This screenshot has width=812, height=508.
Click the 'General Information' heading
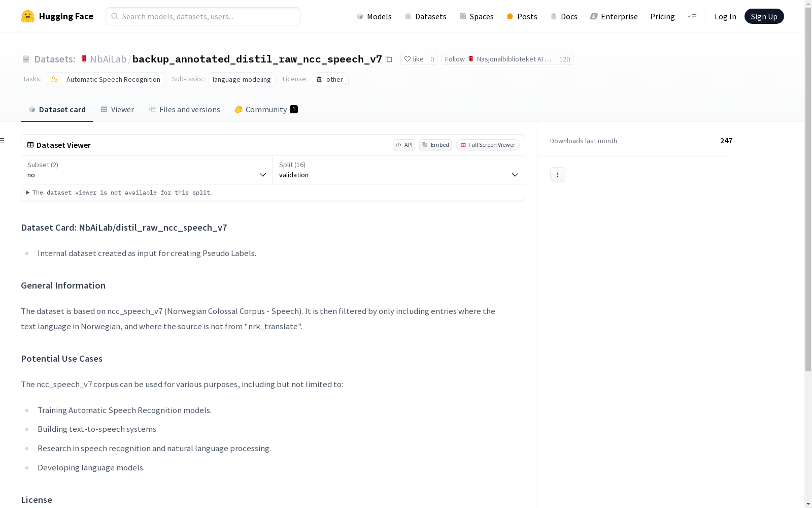(63, 285)
